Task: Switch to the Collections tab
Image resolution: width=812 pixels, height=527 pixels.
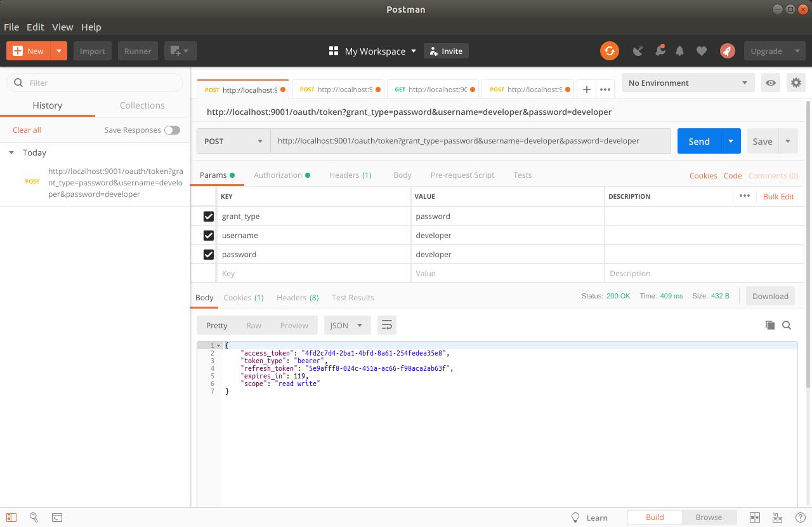Action: click(x=142, y=105)
